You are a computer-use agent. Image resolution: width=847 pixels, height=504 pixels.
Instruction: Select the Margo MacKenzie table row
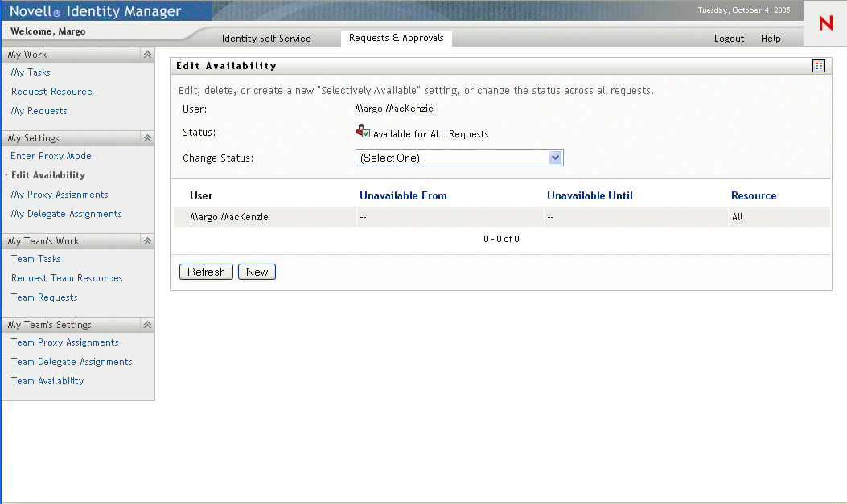(502, 217)
